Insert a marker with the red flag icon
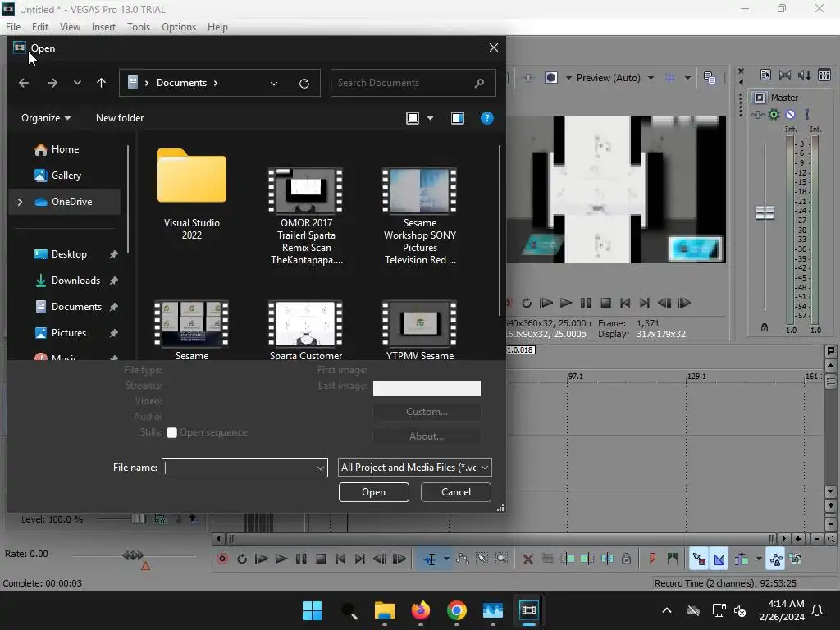This screenshot has height=630, width=840. coord(652,559)
